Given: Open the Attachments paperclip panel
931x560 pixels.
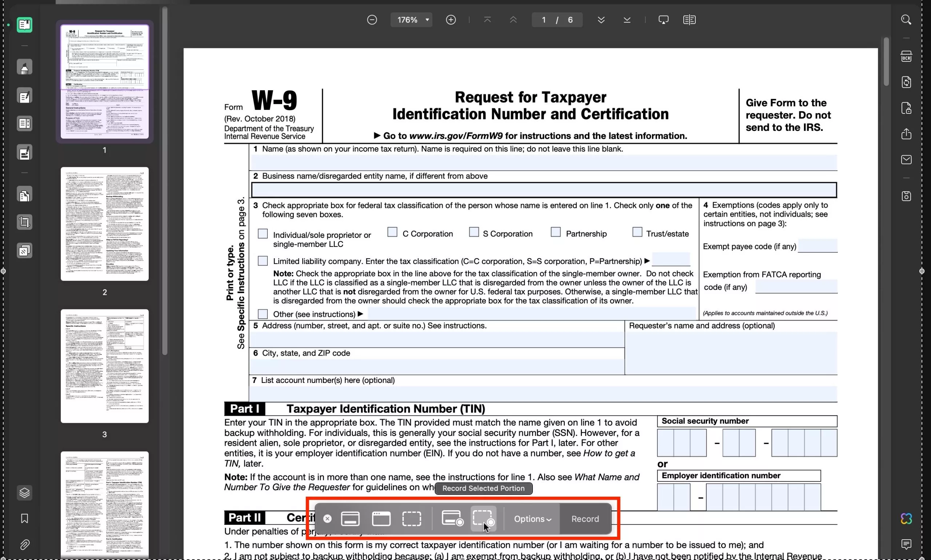Looking at the screenshot, I should [24, 544].
